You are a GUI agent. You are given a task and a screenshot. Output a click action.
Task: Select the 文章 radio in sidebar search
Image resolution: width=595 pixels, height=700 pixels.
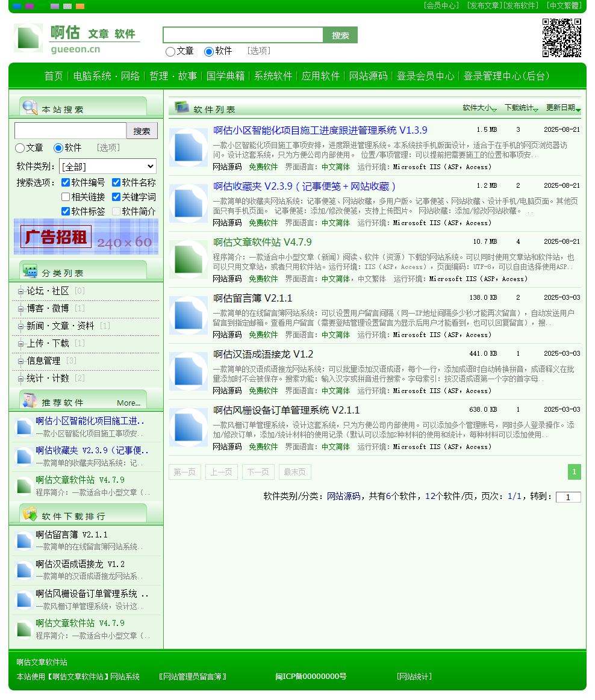tap(20, 148)
